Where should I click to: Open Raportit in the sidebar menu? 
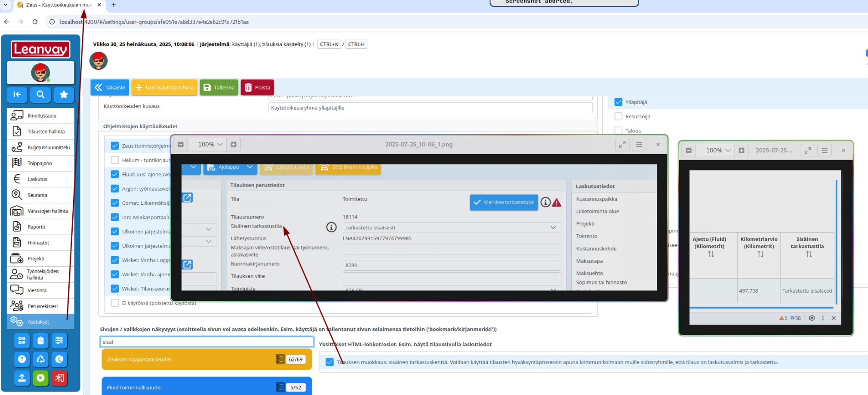(x=37, y=227)
